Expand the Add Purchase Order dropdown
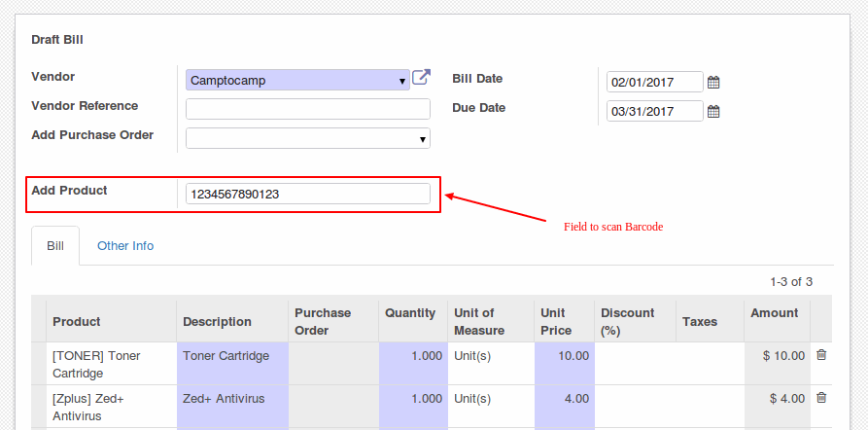The height and width of the screenshot is (430, 868). (308, 138)
